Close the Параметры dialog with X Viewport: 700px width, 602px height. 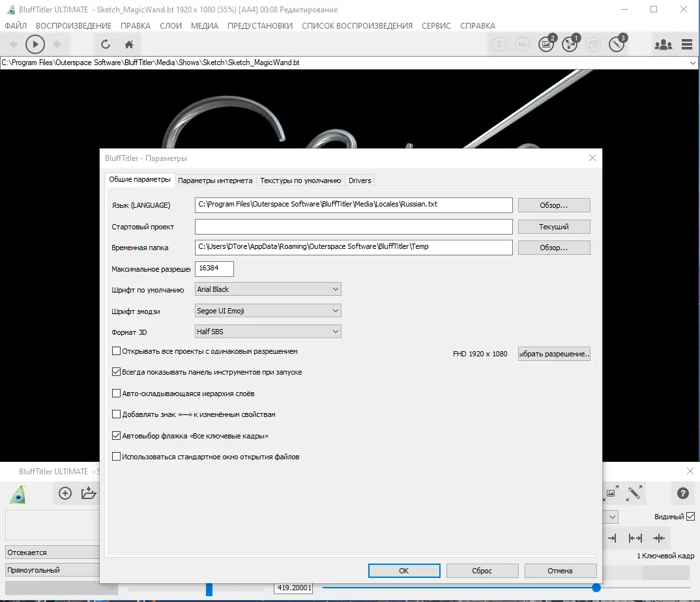pyautogui.click(x=592, y=158)
